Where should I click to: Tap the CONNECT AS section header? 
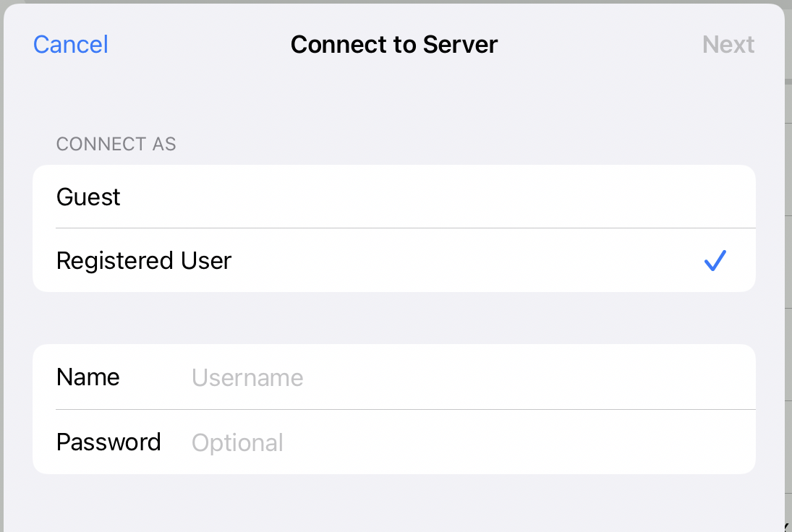click(116, 144)
